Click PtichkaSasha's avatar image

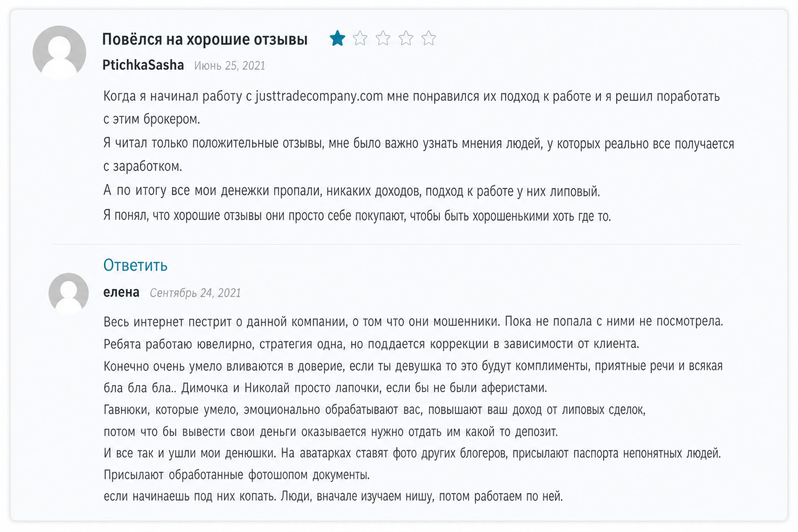point(59,52)
